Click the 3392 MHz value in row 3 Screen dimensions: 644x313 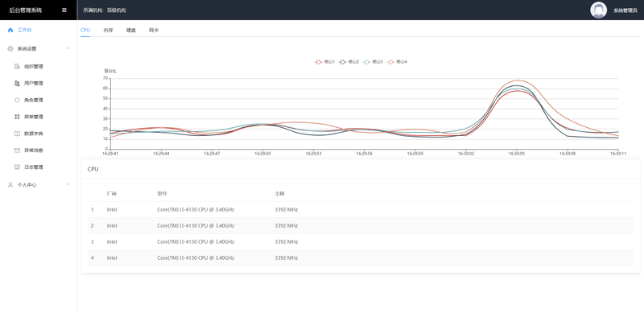(x=287, y=241)
